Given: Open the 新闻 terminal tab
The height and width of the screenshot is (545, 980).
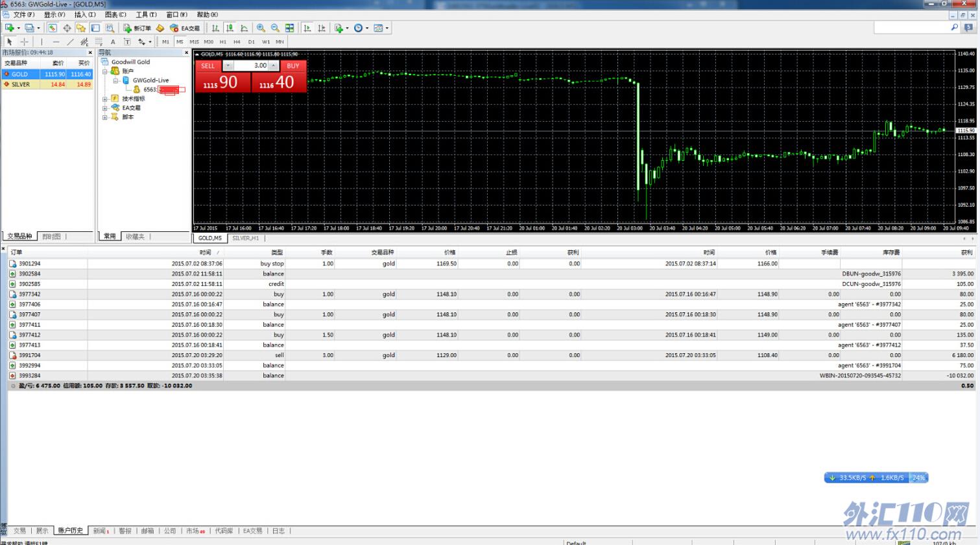Looking at the screenshot, I should click(101, 531).
